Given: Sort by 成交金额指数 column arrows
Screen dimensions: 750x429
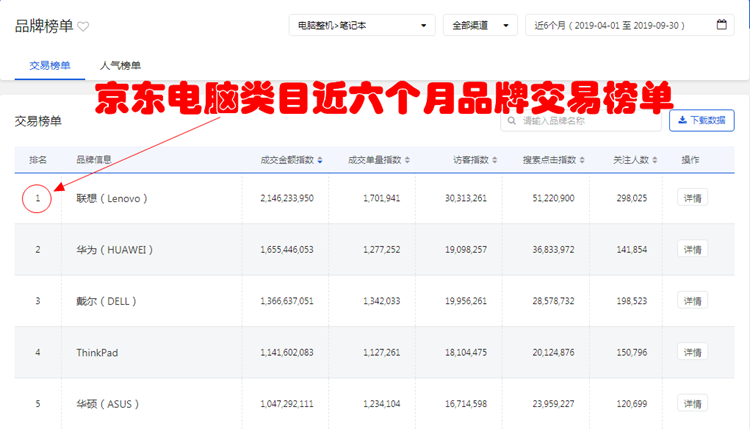Looking at the screenshot, I should (x=320, y=160).
